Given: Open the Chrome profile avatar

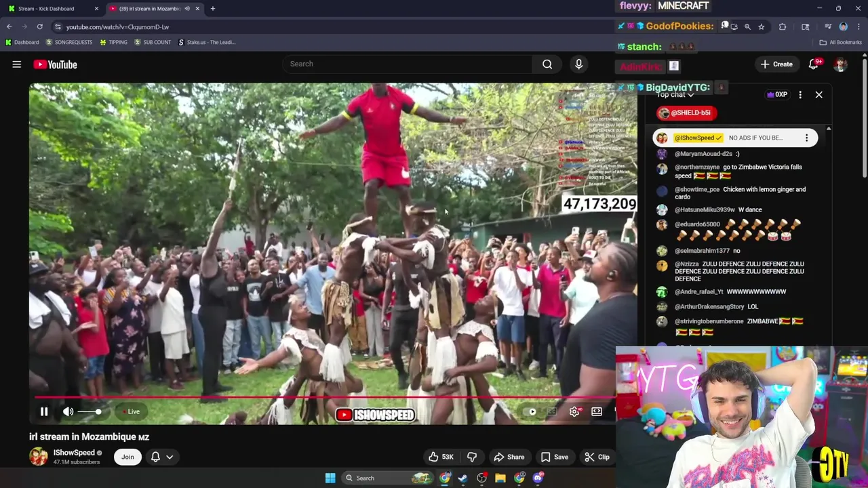Looking at the screenshot, I should [x=843, y=26].
